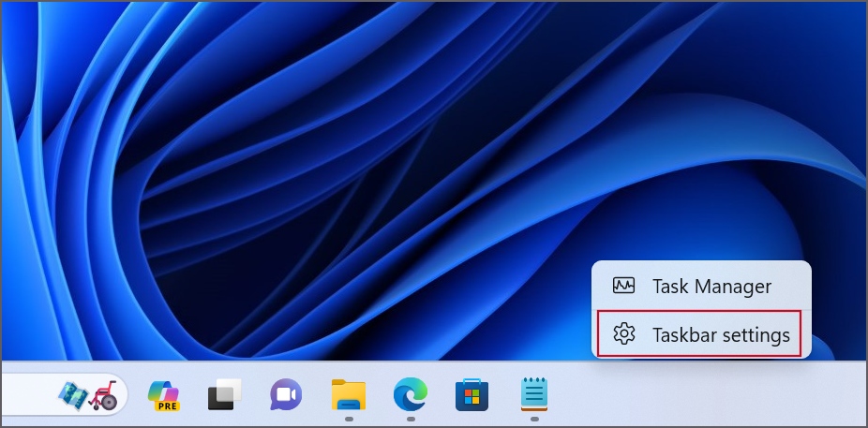Click the running indicator under Edge
Image resolution: width=868 pixels, height=428 pixels.
[410, 420]
